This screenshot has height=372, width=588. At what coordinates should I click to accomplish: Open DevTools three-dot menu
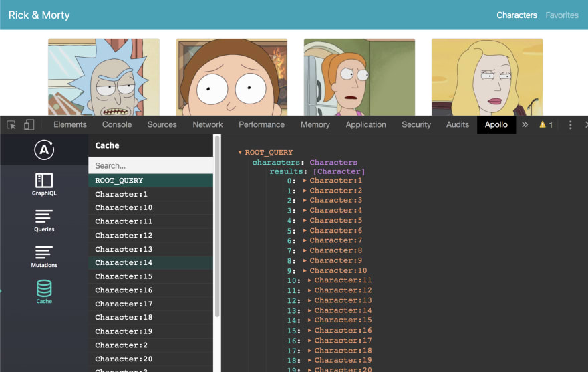tap(570, 125)
